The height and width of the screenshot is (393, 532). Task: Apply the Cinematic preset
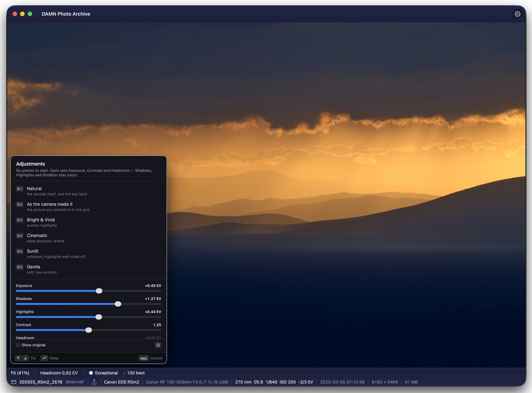[88, 238]
